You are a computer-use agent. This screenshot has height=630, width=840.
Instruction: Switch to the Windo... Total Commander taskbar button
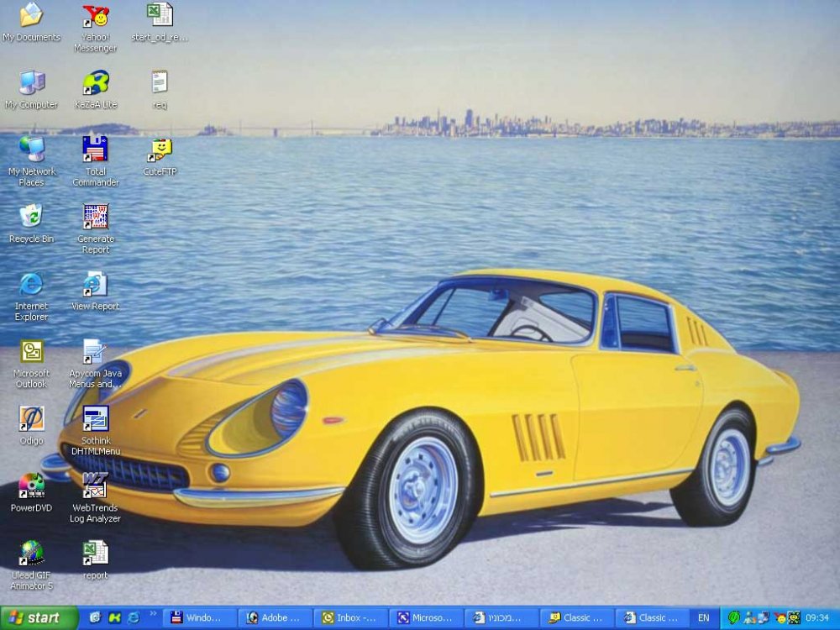(x=199, y=617)
